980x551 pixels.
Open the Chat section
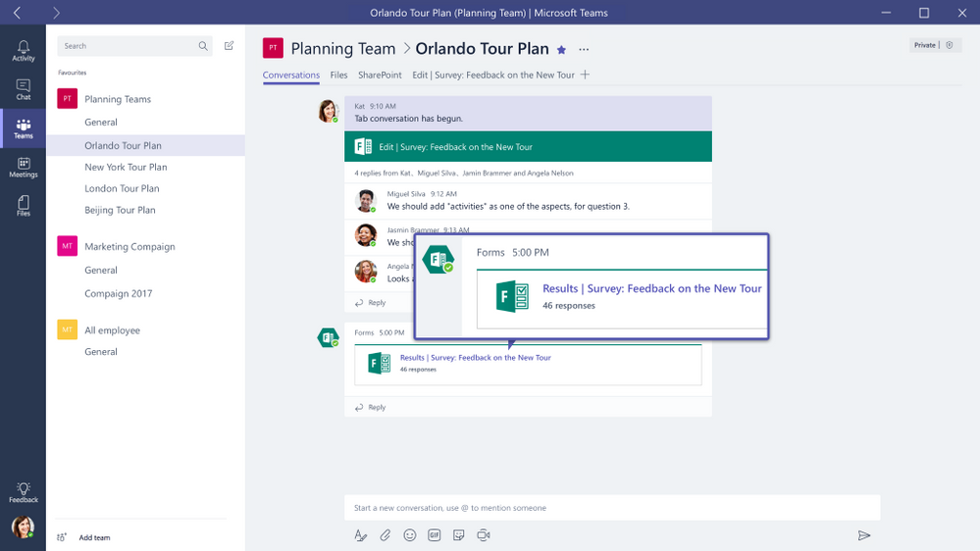[x=24, y=89]
